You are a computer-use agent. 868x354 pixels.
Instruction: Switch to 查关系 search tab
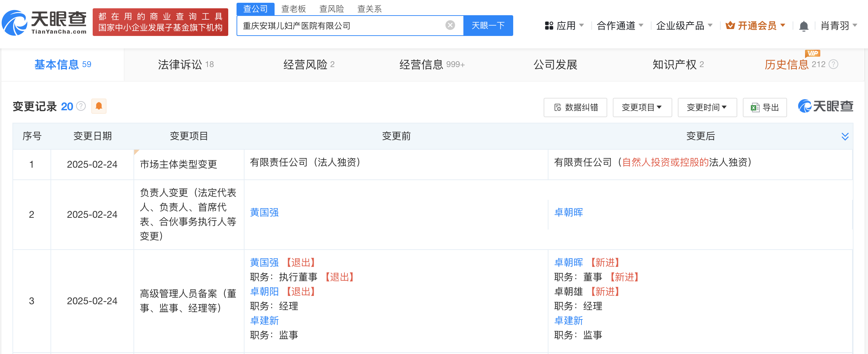[370, 9]
